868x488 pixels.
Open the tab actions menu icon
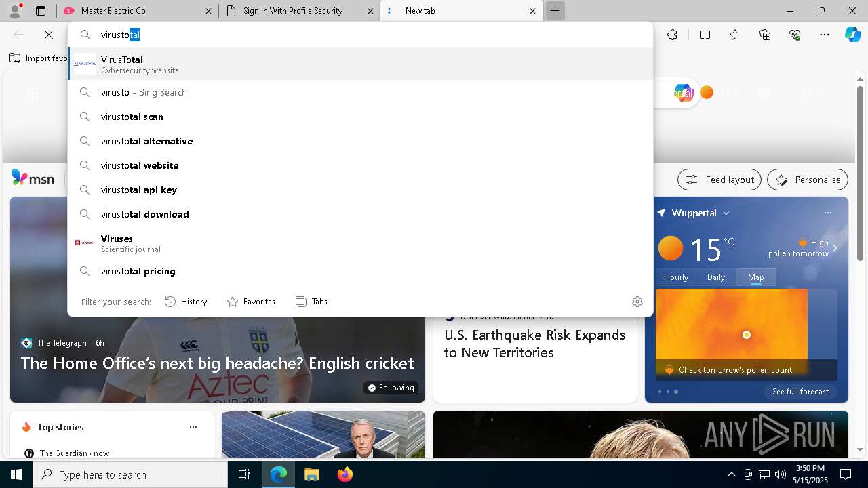click(41, 11)
